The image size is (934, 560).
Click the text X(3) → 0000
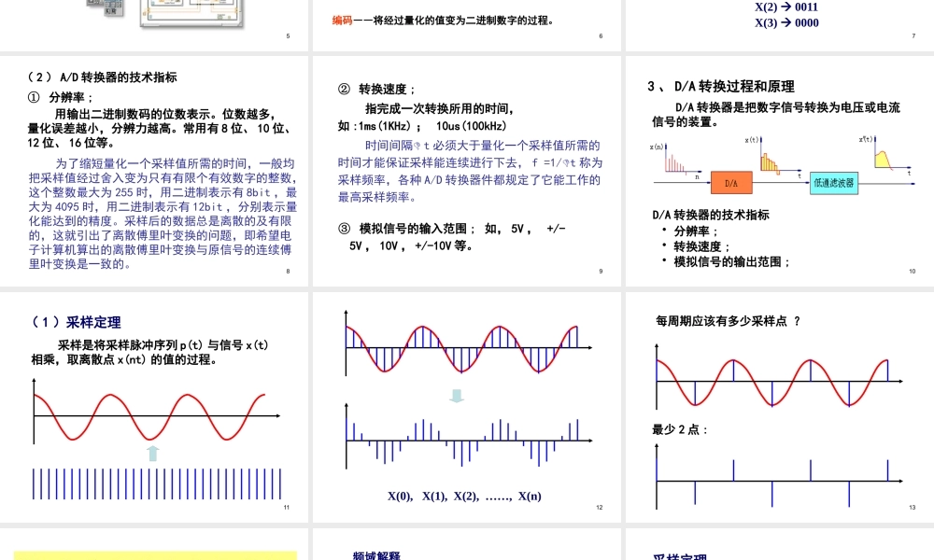pyautogui.click(x=786, y=22)
